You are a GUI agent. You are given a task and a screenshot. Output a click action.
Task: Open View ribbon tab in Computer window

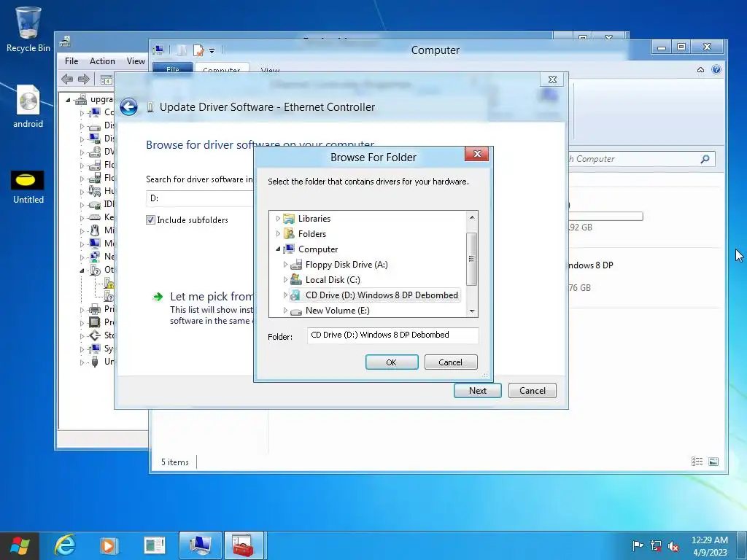click(270, 69)
